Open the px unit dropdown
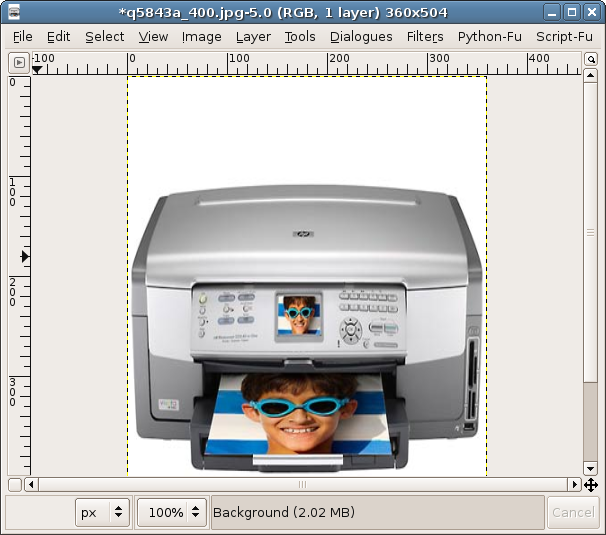The width and height of the screenshot is (606, 535). pyautogui.click(x=104, y=512)
